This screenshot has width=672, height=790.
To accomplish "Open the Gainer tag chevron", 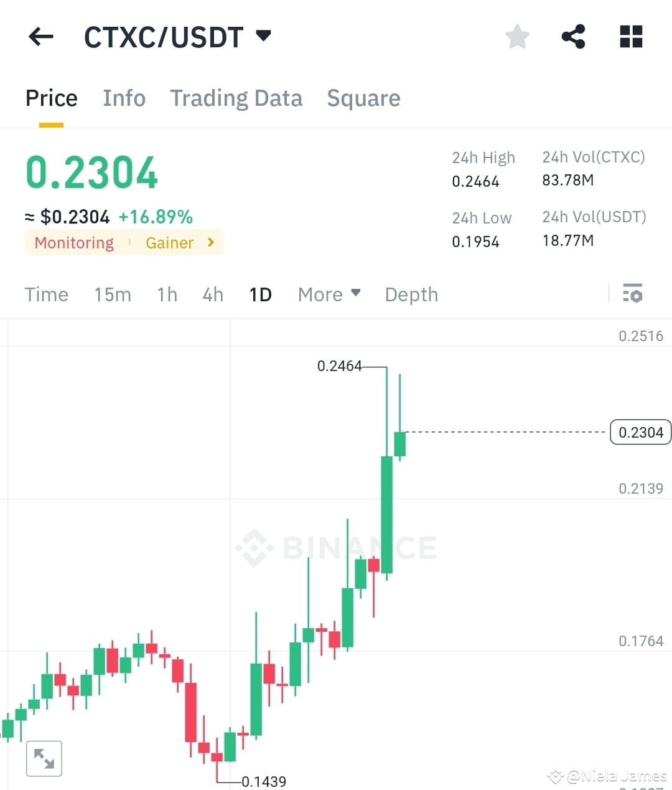I will click(x=210, y=243).
